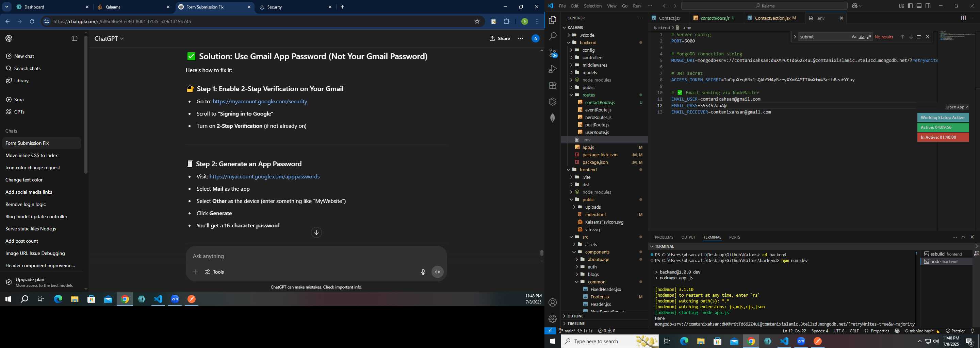Toggle Use Regular Expression in find widget
The height and width of the screenshot is (348, 980).
click(x=869, y=37)
